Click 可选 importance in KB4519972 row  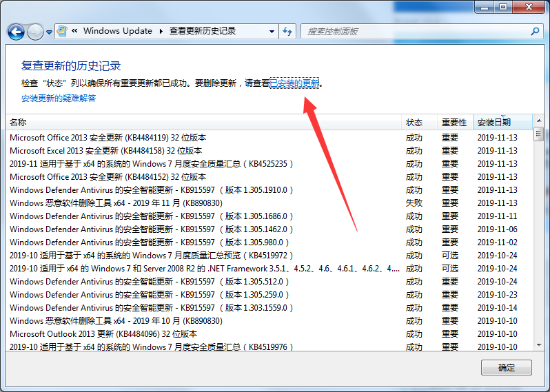(x=450, y=256)
